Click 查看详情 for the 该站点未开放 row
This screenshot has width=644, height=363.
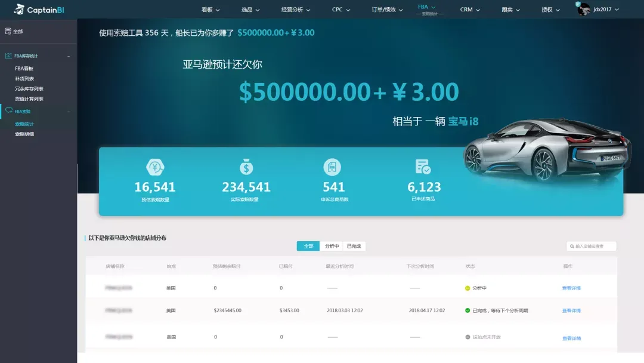[x=571, y=339]
